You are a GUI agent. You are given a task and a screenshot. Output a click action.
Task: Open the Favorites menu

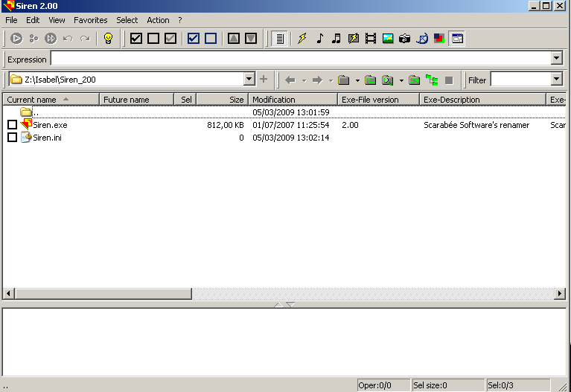click(91, 20)
